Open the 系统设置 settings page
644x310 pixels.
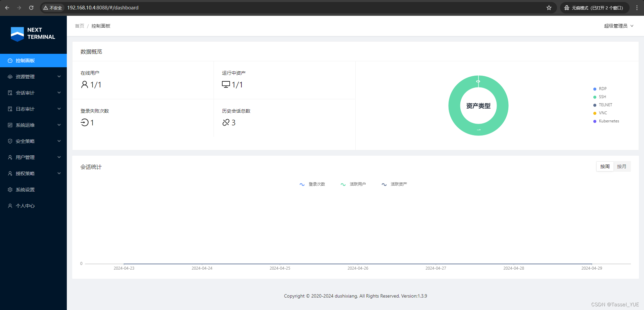click(x=25, y=189)
